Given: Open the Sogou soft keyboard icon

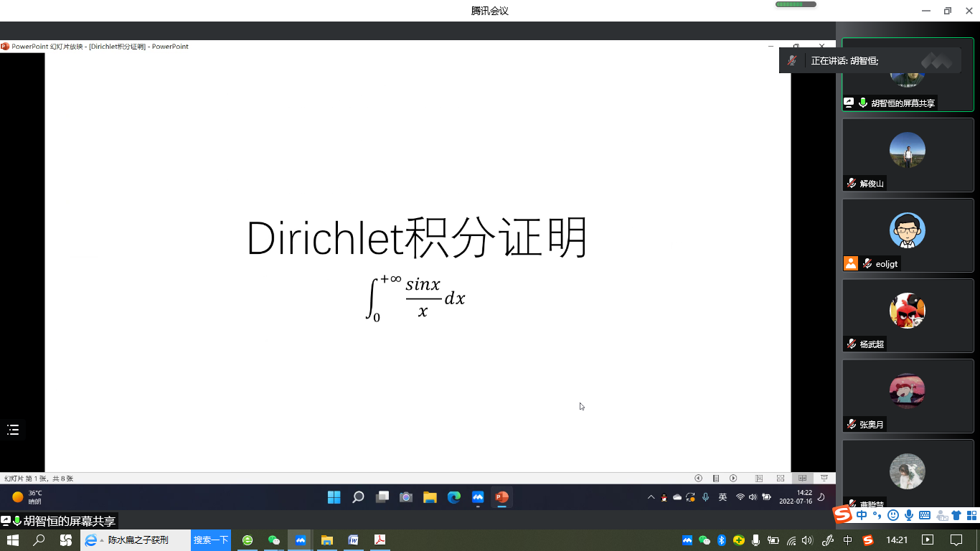Looking at the screenshot, I should point(924,515).
